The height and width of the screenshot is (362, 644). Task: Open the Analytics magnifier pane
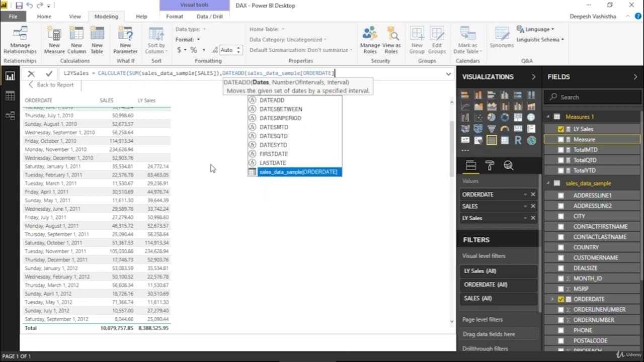508,165
